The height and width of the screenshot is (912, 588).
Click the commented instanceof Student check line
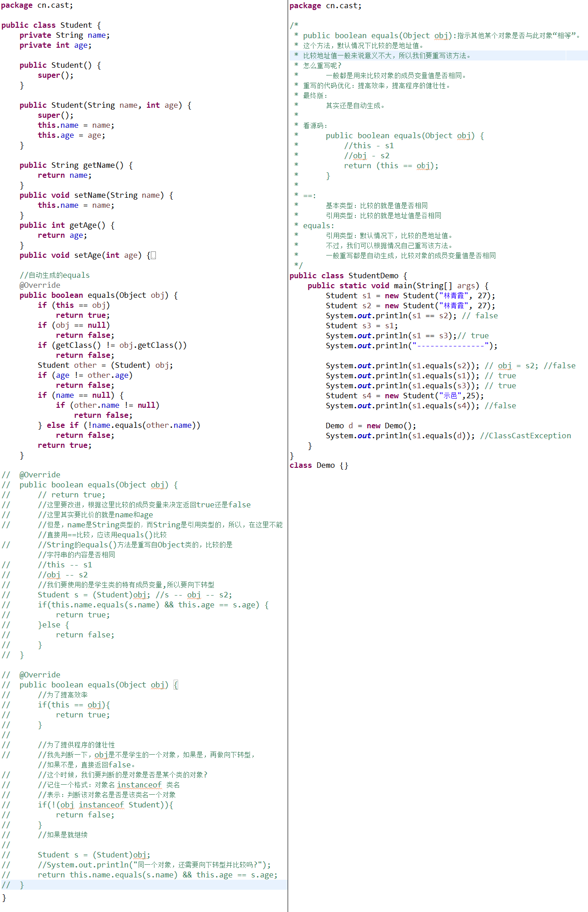pyautogui.click(x=105, y=805)
